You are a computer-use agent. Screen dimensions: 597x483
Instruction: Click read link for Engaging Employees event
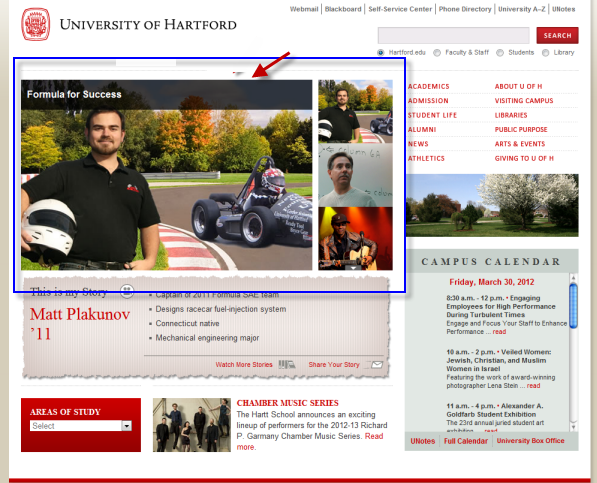click(499, 332)
